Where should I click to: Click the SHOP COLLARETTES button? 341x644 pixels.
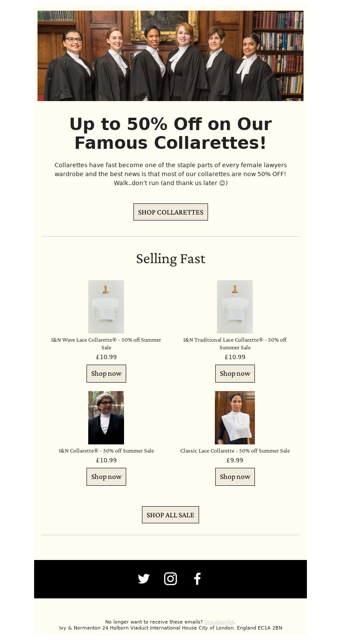coord(170,212)
